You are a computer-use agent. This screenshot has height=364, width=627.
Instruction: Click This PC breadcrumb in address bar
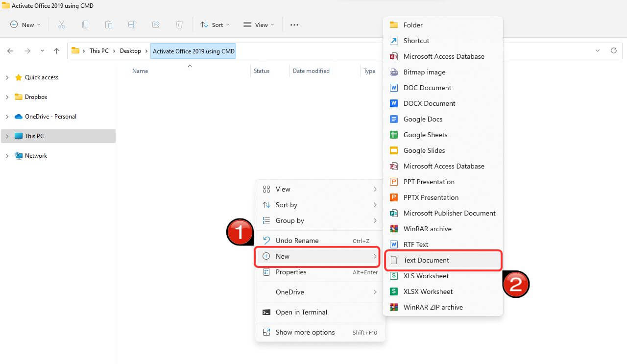pyautogui.click(x=99, y=51)
